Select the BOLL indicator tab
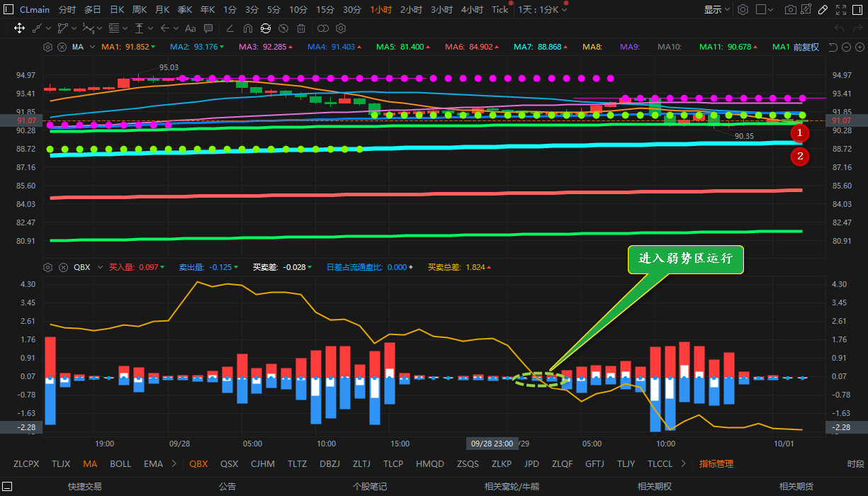This screenshot has width=868, height=496. [120, 463]
